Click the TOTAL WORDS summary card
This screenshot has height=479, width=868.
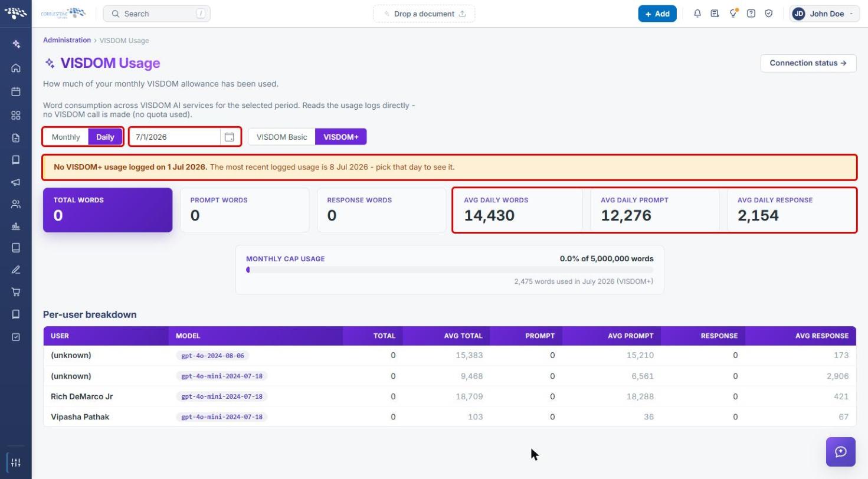tap(107, 210)
